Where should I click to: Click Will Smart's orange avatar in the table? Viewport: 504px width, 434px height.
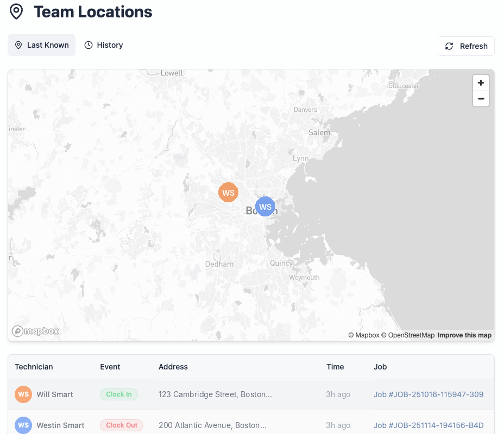23,394
